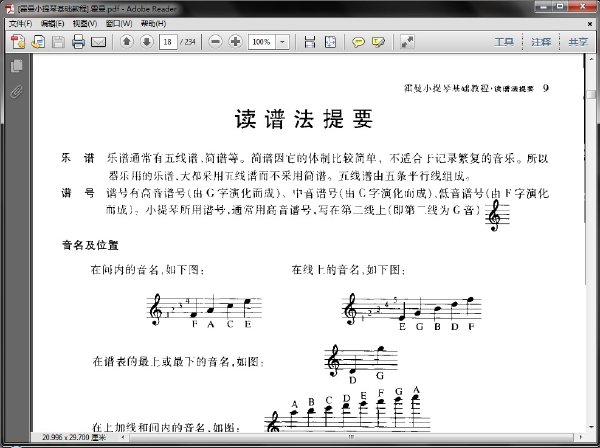Click the Email envelope icon
This screenshot has width=600, height=448.
click(x=98, y=42)
